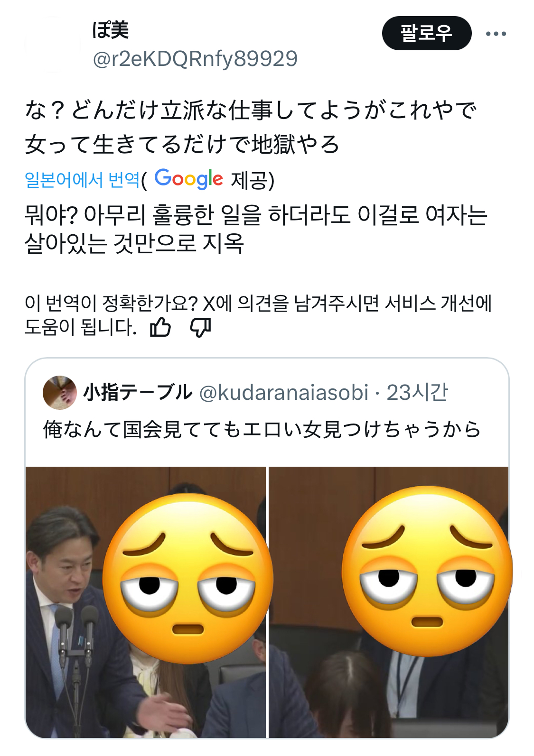
Task: Open the quoted tweet text 俺なんて国会見てても
Action: (x=262, y=429)
